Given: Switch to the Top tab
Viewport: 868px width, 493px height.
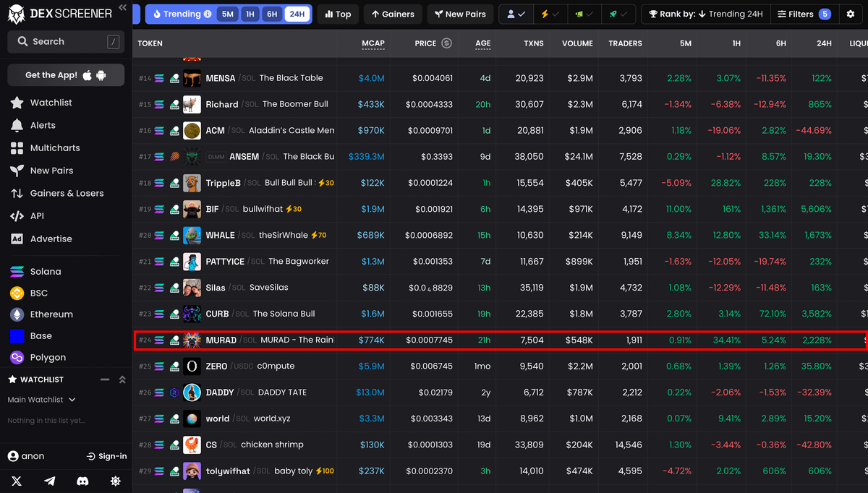Looking at the screenshot, I should tap(338, 14).
